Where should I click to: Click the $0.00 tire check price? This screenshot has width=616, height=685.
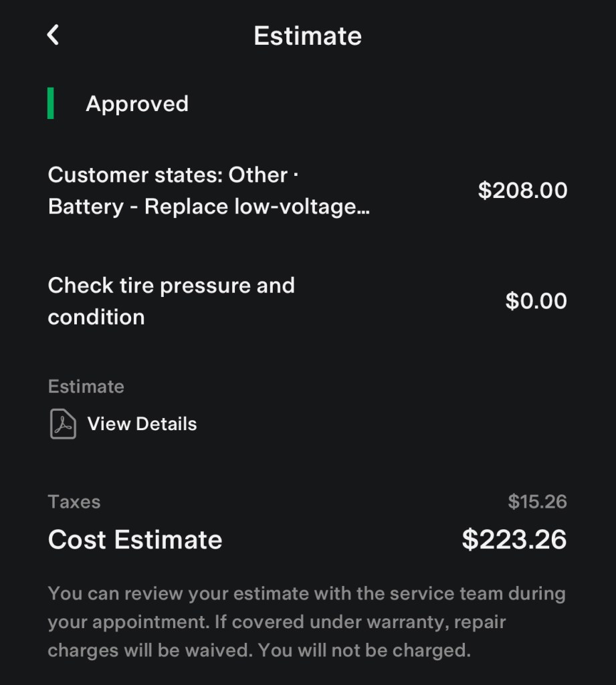536,301
